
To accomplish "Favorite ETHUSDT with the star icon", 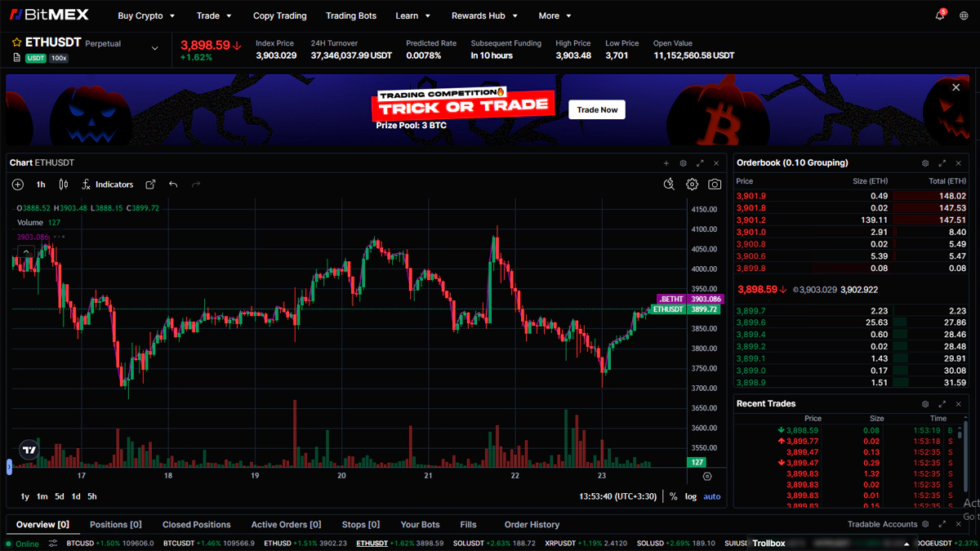I will point(16,42).
